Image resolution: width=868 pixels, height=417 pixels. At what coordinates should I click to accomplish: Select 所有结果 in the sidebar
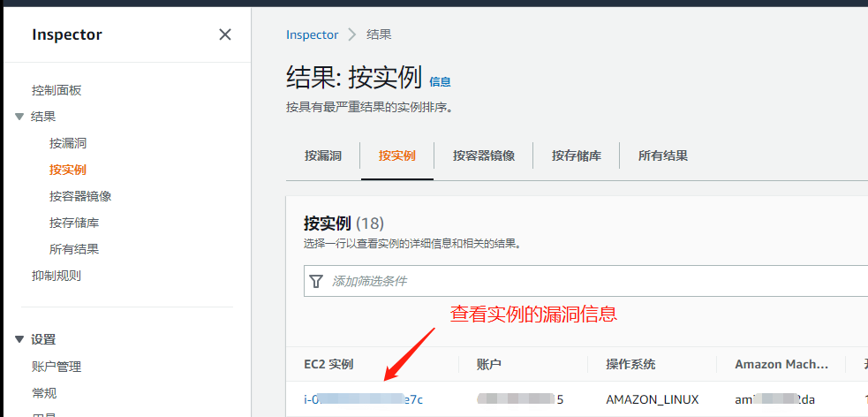click(x=74, y=249)
